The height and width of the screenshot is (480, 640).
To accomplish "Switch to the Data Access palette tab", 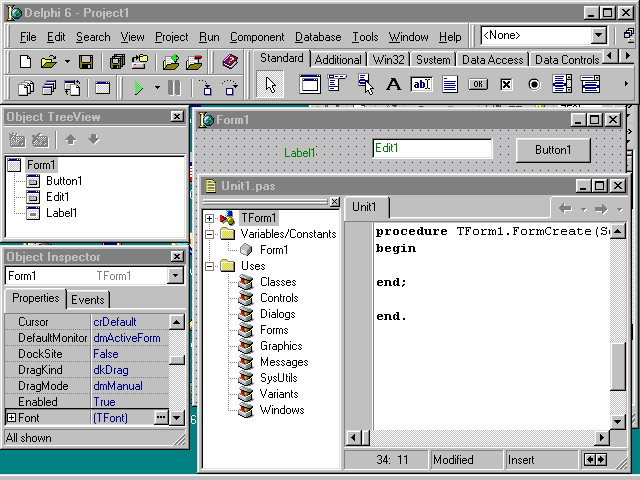I will click(x=492, y=60).
